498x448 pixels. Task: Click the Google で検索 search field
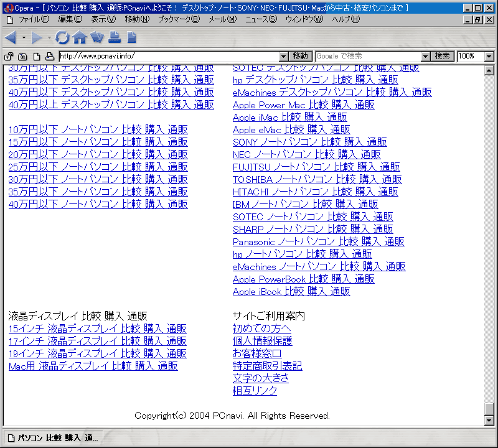[x=369, y=56]
